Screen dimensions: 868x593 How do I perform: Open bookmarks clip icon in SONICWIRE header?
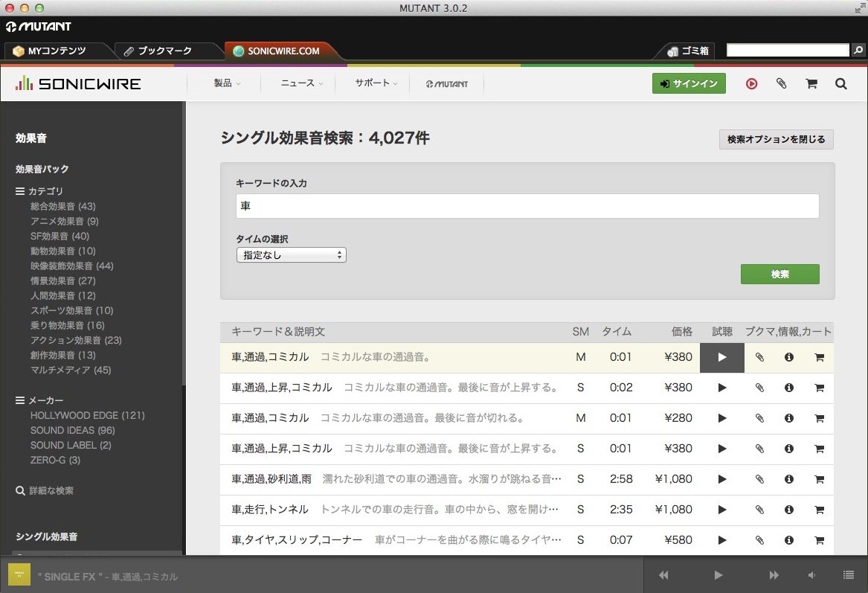(x=781, y=83)
